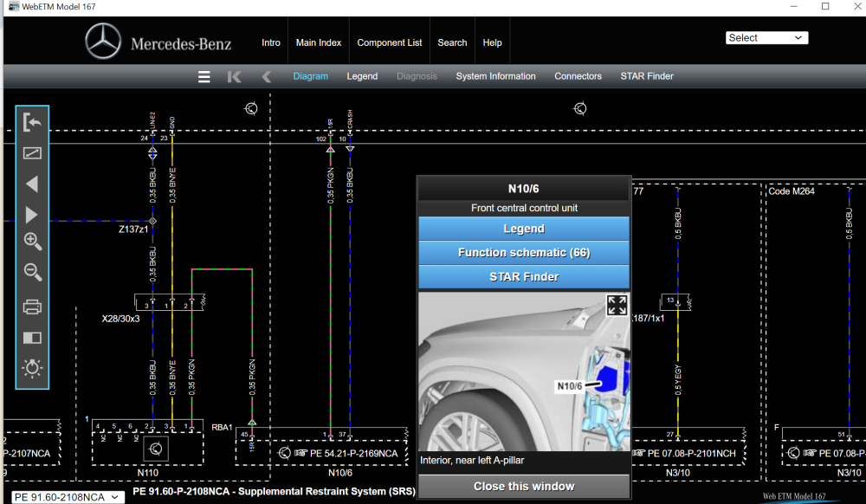The image size is (866, 504).
Task: Open the Intro menu
Action: click(270, 42)
